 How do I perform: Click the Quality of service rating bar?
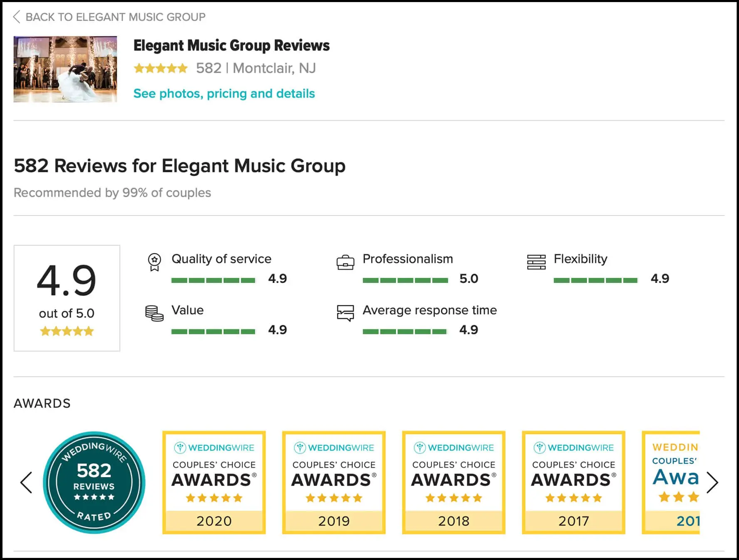tap(213, 280)
